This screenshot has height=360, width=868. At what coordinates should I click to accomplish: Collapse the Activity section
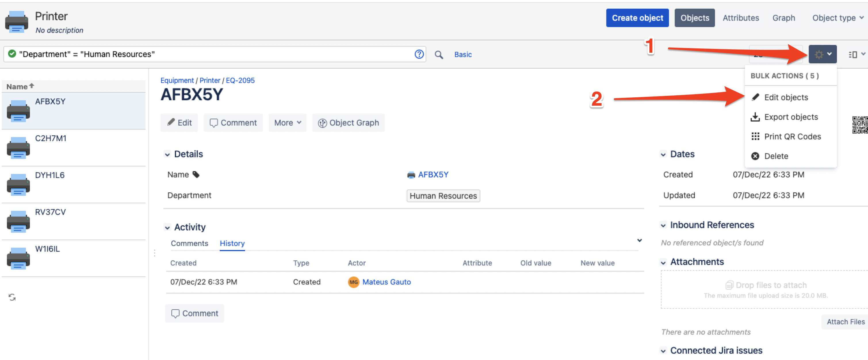[167, 228]
